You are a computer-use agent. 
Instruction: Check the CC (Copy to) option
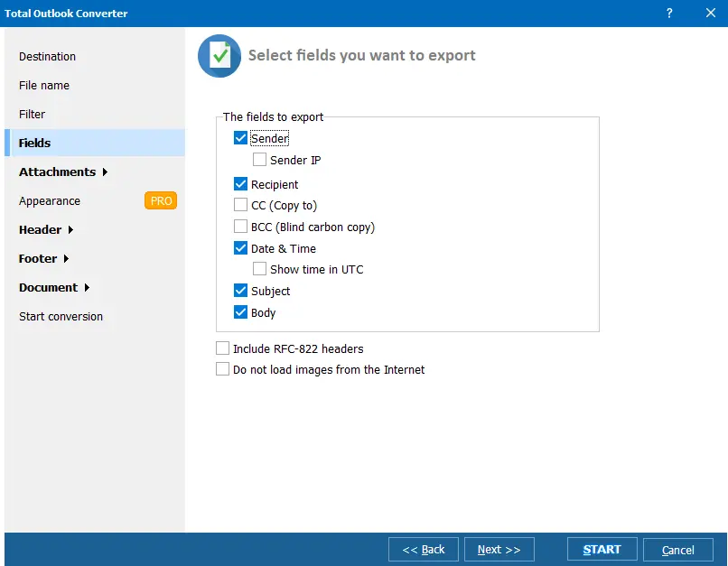(x=240, y=205)
